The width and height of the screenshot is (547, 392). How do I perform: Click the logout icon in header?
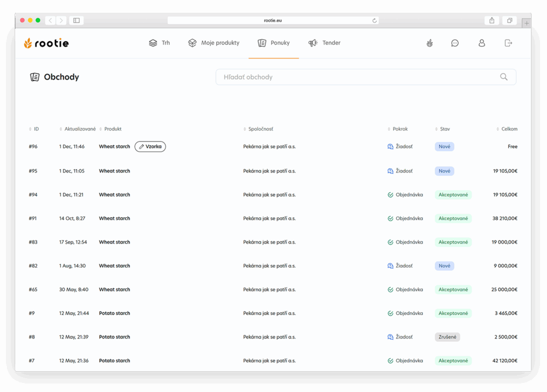(x=508, y=43)
